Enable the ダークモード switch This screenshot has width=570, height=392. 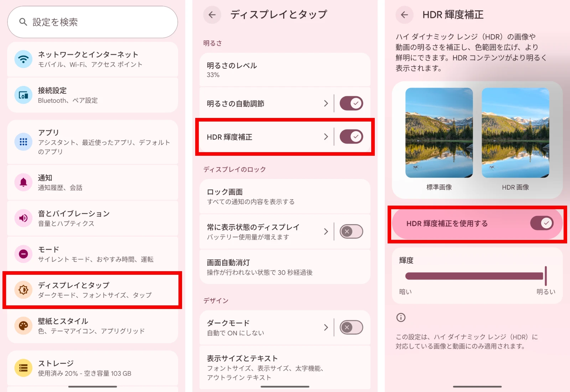pos(351,327)
